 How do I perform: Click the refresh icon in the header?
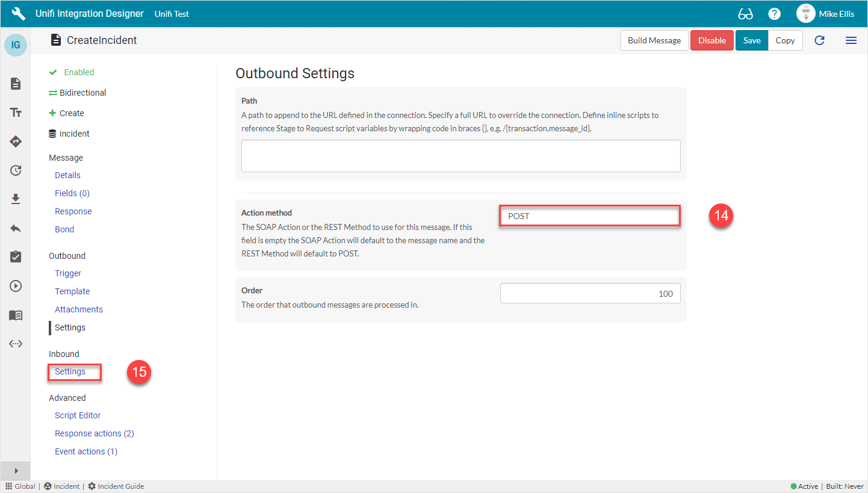(819, 40)
